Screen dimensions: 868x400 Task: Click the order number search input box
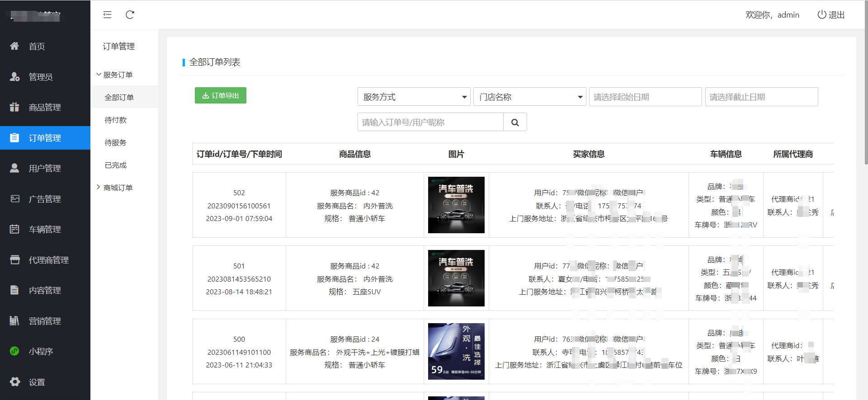(x=430, y=122)
